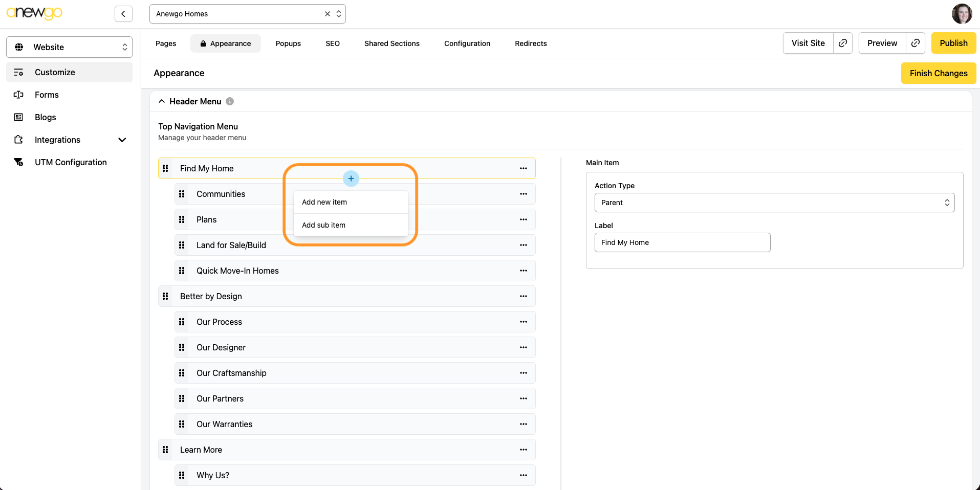The image size is (980, 490).
Task: Click the Header Menu info icon
Action: click(230, 101)
